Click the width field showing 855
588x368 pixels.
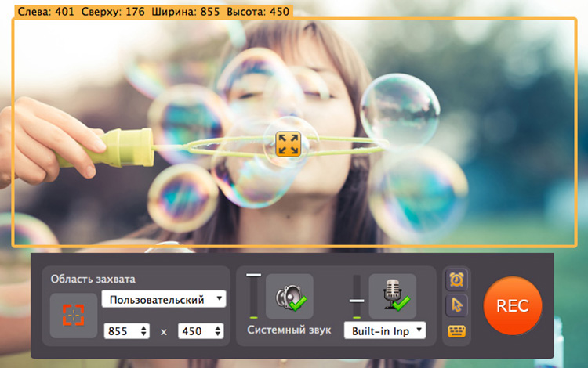[x=120, y=331]
